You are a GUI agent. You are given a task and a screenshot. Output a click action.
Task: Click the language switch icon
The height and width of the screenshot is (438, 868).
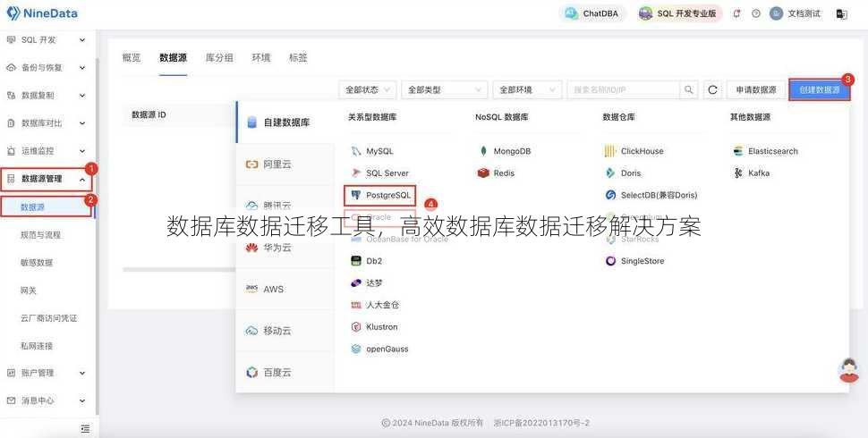841,13
